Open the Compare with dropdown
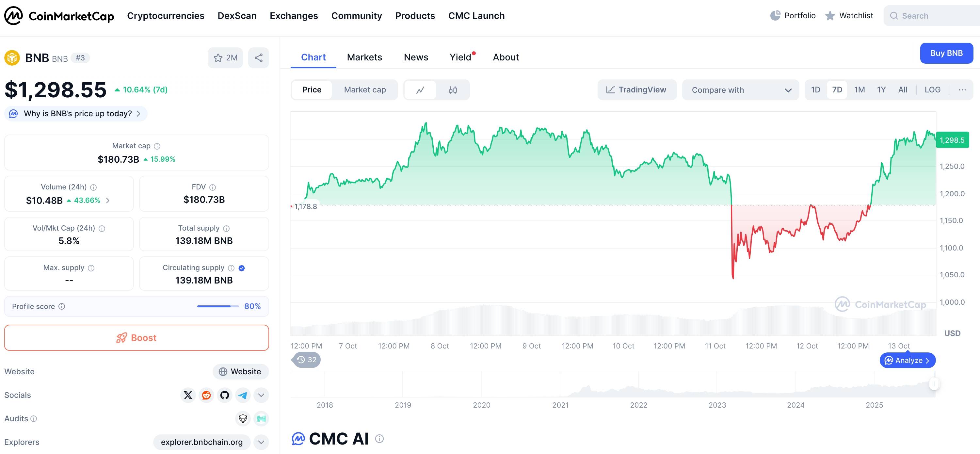This screenshot has height=454, width=980. (740, 90)
